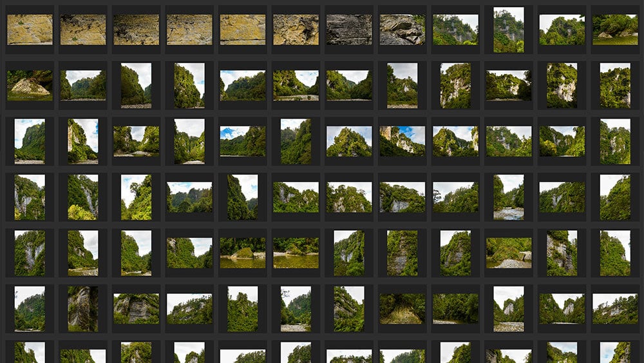This screenshot has height=363, width=644.
Task: Open the first portrait thumbnail in the third row
Action: pyautogui.click(x=30, y=141)
